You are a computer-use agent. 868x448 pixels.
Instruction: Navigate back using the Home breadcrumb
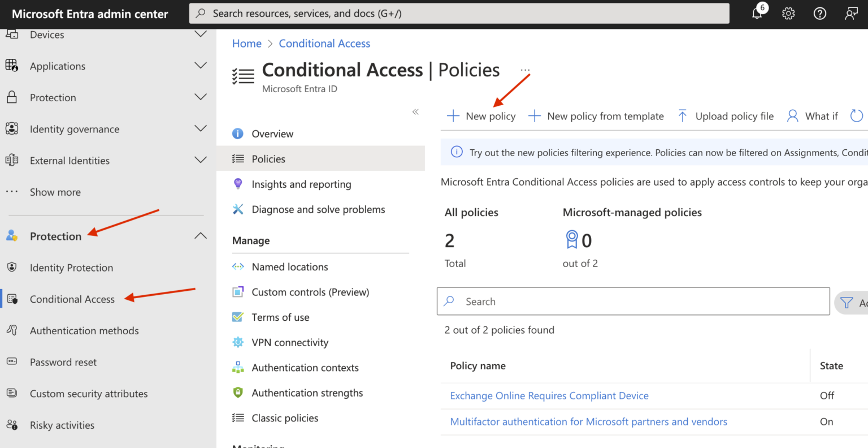click(247, 43)
